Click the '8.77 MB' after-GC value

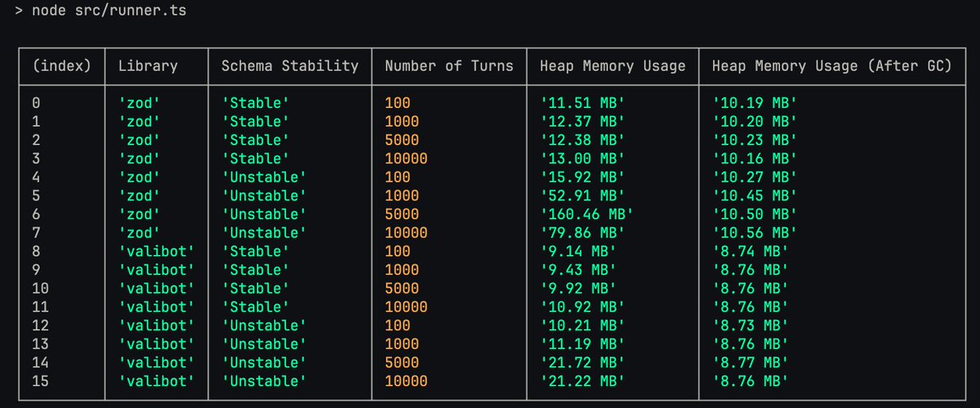coord(750,362)
